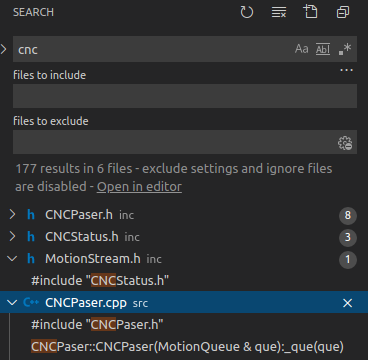The height and width of the screenshot is (360, 368).
Task: Collapse all search result groups
Action: click(343, 12)
